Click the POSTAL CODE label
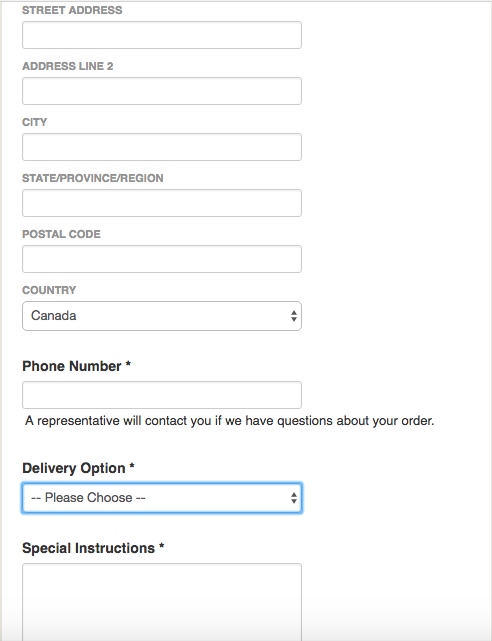Image resolution: width=492 pixels, height=641 pixels. coord(61,234)
